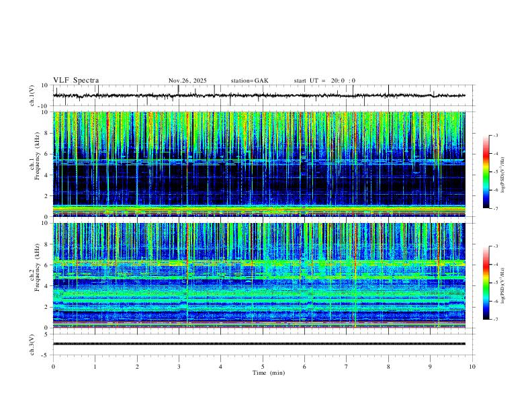532x411 pixels.
Task: Click the "4" kHz tick on ch.1 frequency axis
Action: [46, 175]
